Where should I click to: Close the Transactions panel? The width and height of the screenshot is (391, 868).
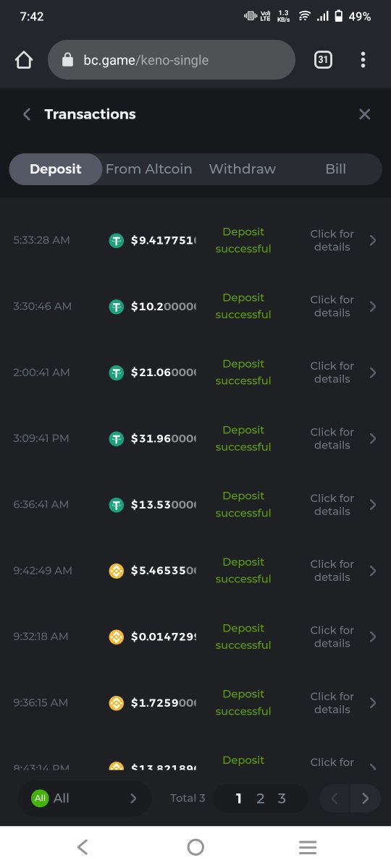[x=365, y=114]
